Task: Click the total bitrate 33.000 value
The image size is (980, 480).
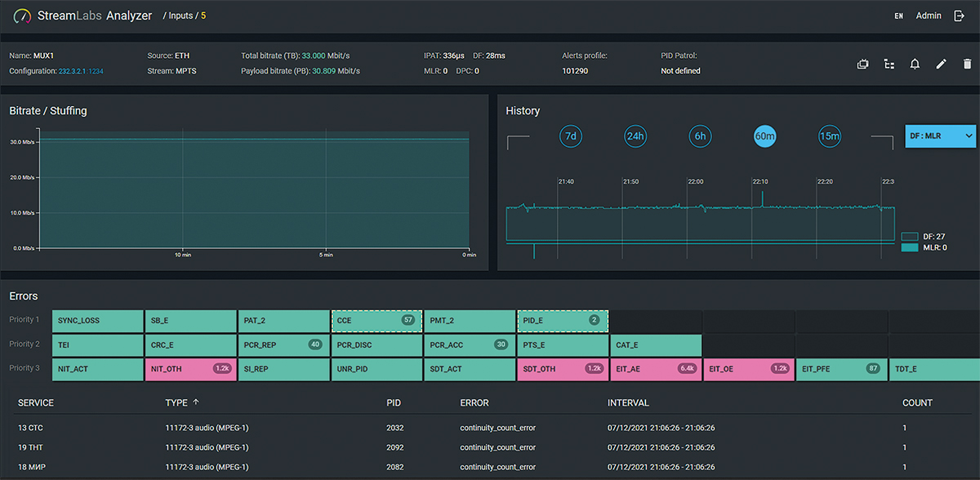Action: (314, 56)
